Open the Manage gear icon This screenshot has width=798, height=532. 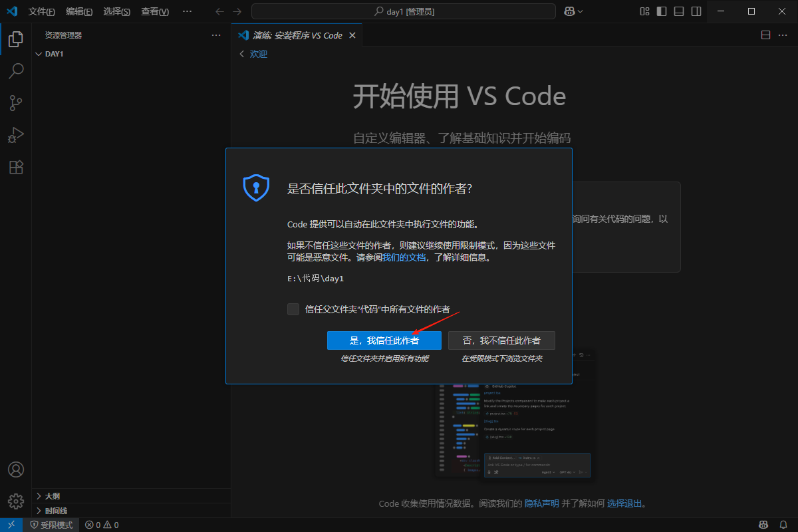16,501
